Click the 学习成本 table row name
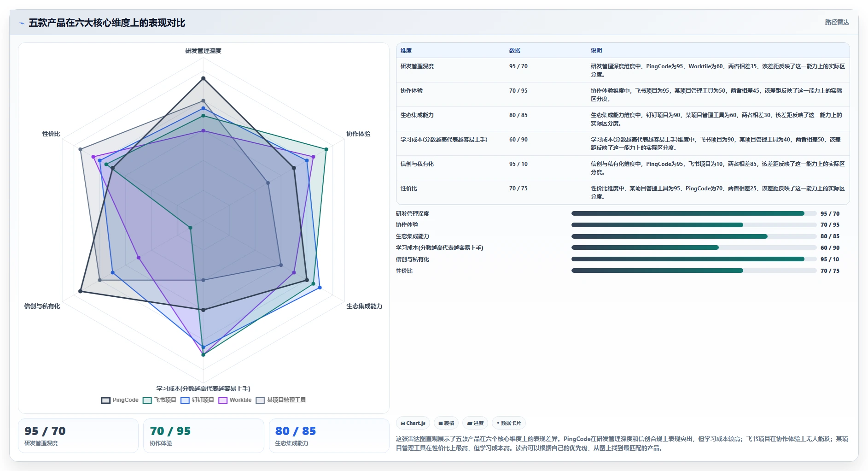Screen dimensions: 868x471 (444, 140)
